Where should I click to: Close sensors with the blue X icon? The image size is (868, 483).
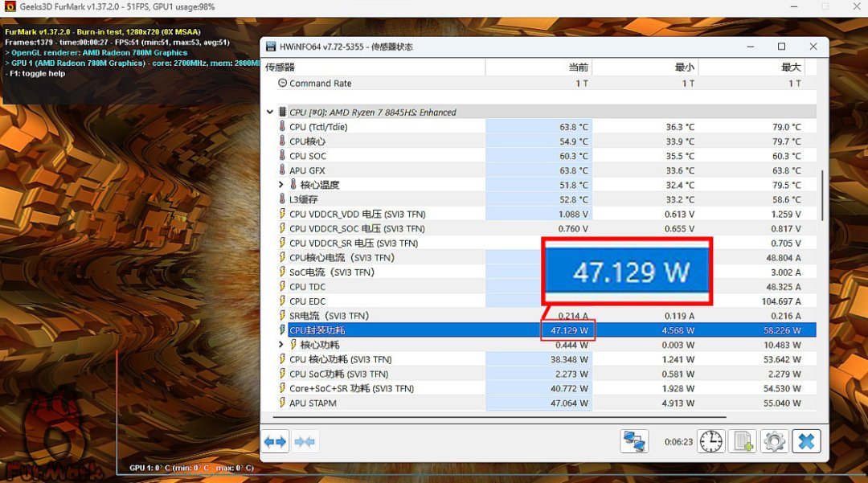tap(806, 441)
